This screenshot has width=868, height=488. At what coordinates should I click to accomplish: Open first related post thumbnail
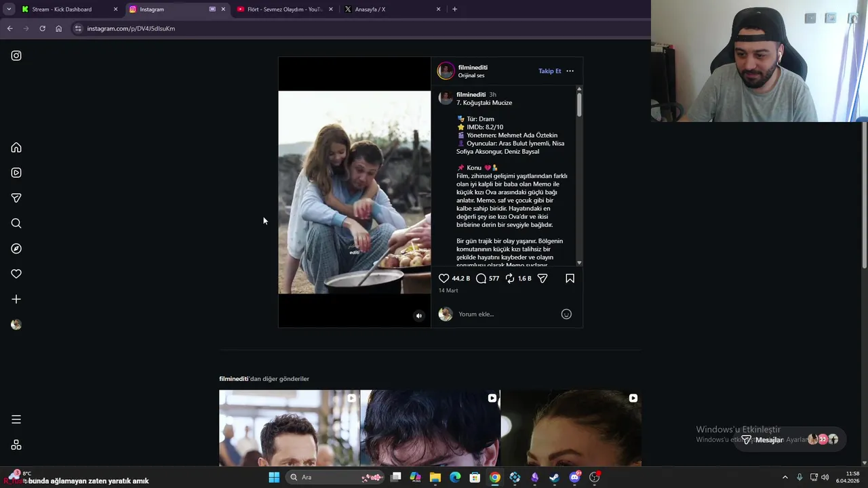[289, 428]
